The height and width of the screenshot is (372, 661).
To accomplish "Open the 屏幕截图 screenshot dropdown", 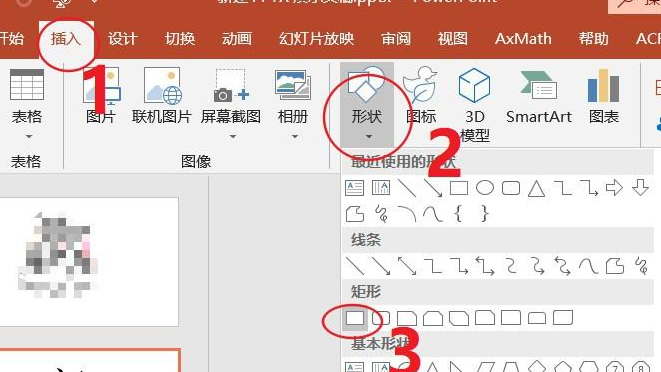I will [x=231, y=103].
